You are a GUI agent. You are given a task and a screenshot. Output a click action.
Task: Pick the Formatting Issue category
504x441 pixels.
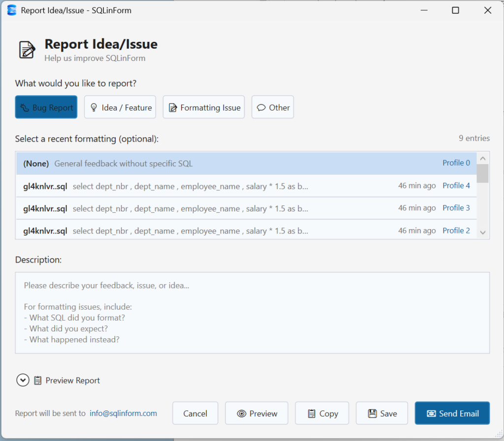tap(203, 107)
